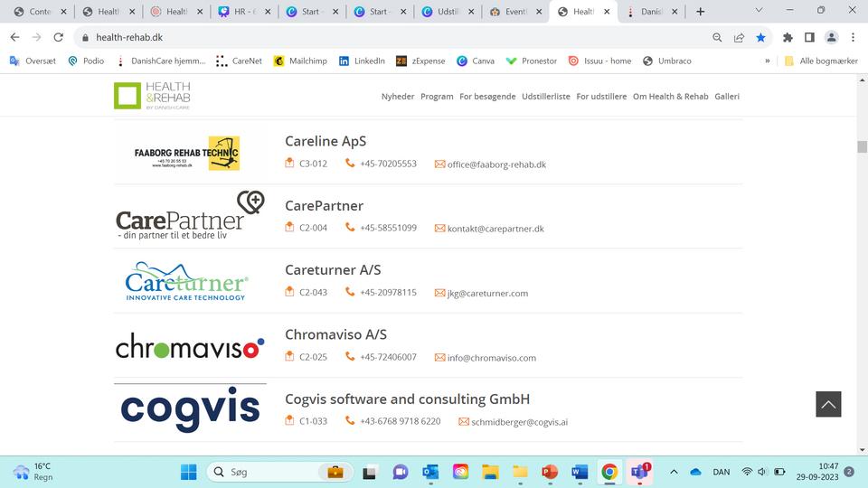Open Chrome extensions puzzle icon
The image size is (868, 488).
click(x=788, y=37)
